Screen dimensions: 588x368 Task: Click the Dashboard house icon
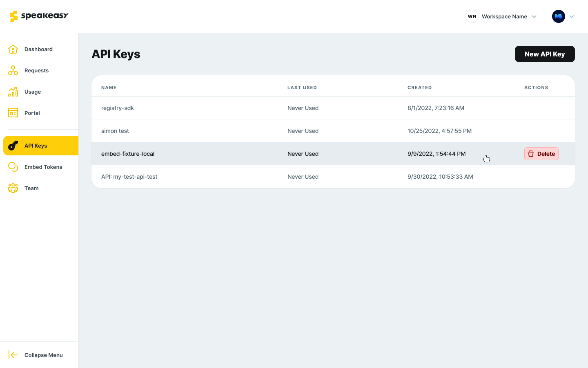(x=13, y=49)
